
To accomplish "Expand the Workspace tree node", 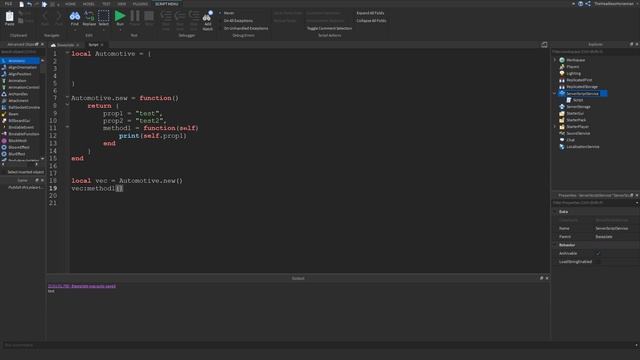I will click(555, 60).
